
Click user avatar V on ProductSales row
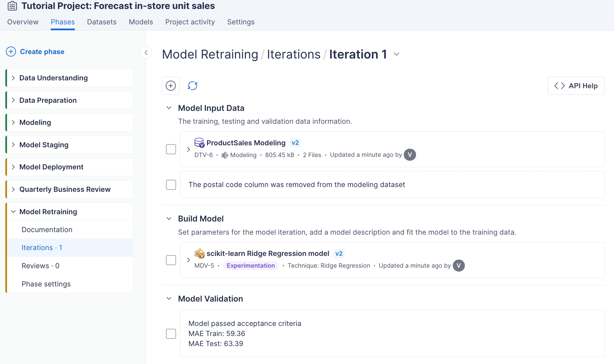point(410,155)
